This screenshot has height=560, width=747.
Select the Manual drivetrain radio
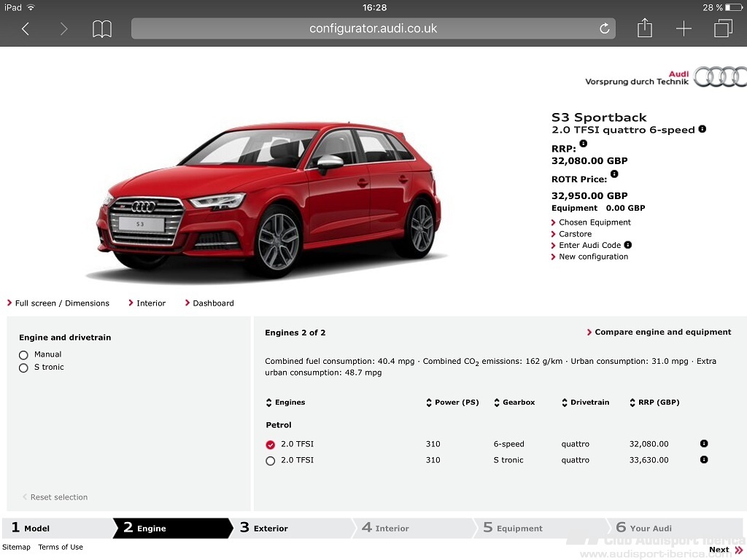coord(23,355)
